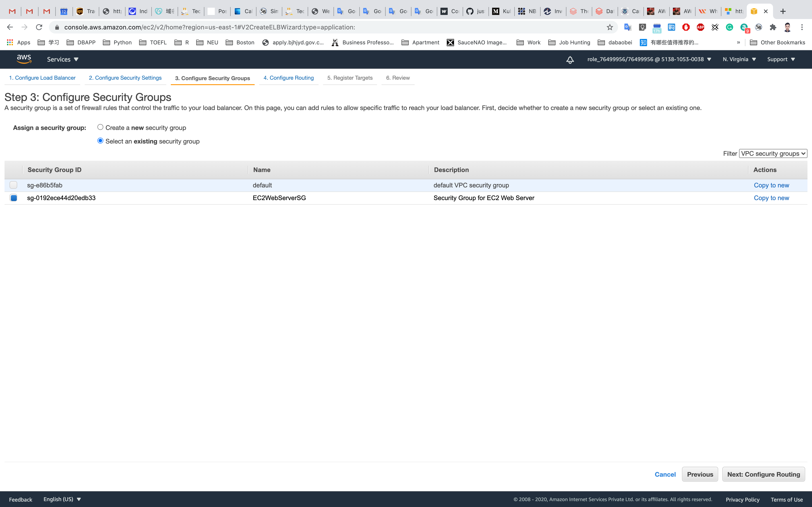Click the AdBlock Plus extension icon
The width and height of the screenshot is (812, 507).
click(700, 27)
